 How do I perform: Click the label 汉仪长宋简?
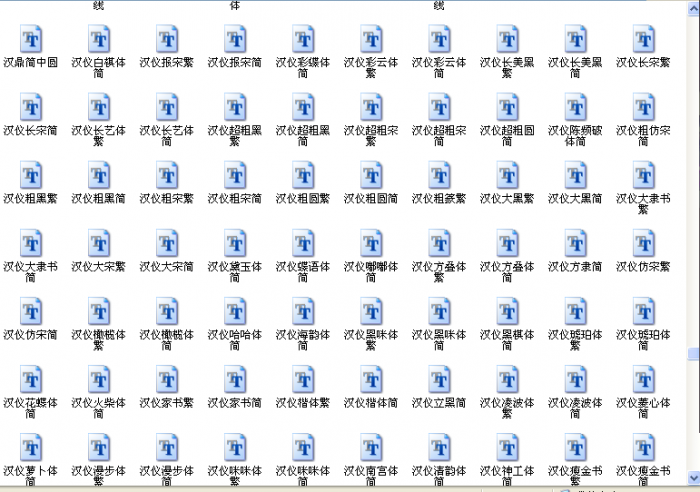point(31,130)
